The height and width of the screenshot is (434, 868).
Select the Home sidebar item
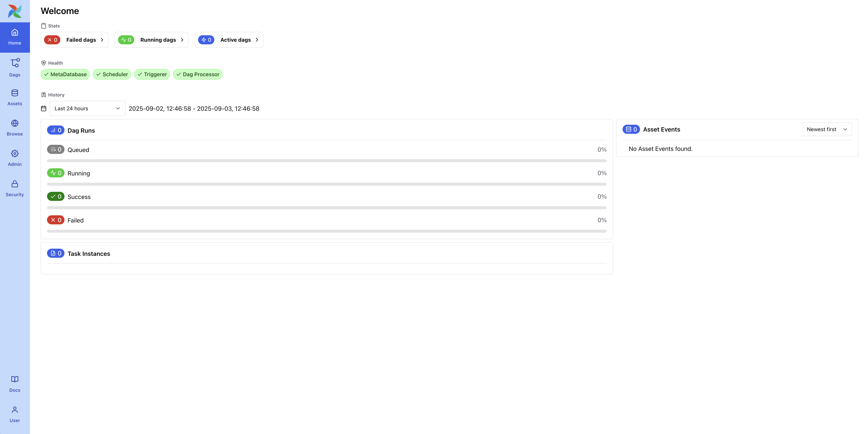[x=15, y=37]
